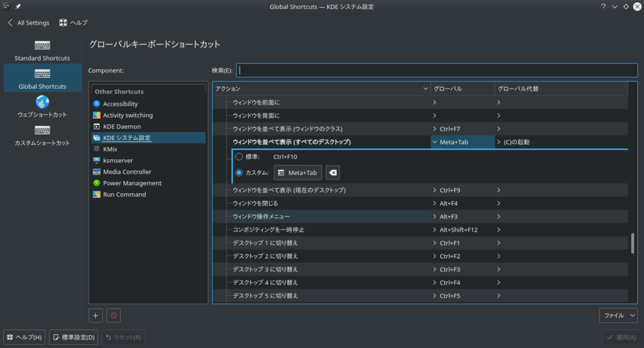Click the Activity switching component icon
This screenshot has height=348, width=644.
(x=96, y=115)
